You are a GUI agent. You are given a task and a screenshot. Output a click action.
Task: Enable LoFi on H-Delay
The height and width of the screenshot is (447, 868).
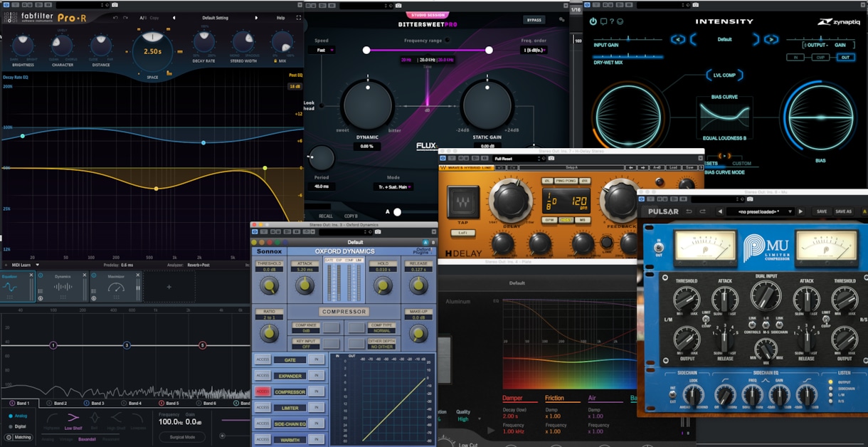coord(462,233)
